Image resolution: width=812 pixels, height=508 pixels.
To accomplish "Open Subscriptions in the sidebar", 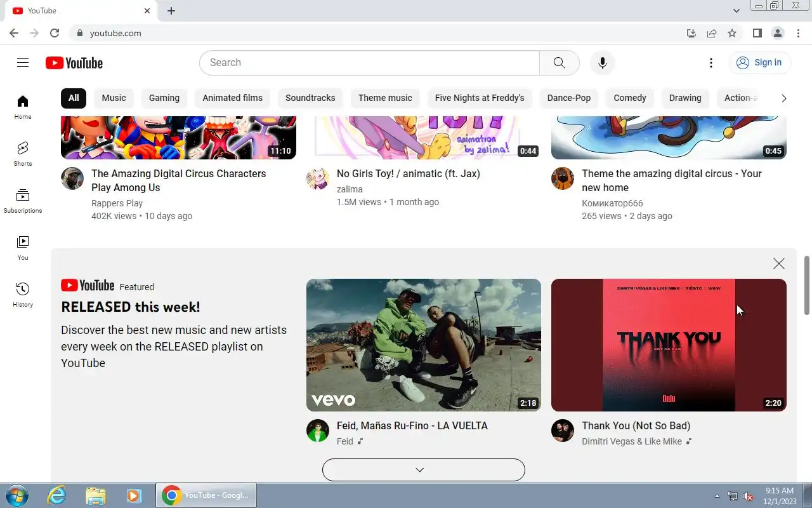I will (23, 201).
